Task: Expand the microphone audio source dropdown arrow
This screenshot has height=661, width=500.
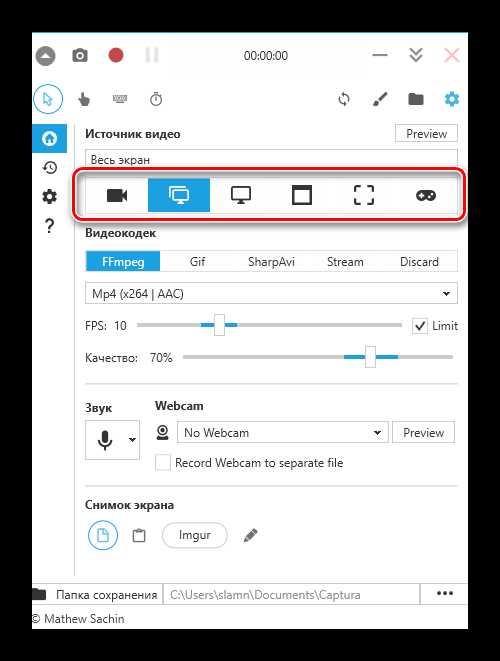Action: coord(132,440)
